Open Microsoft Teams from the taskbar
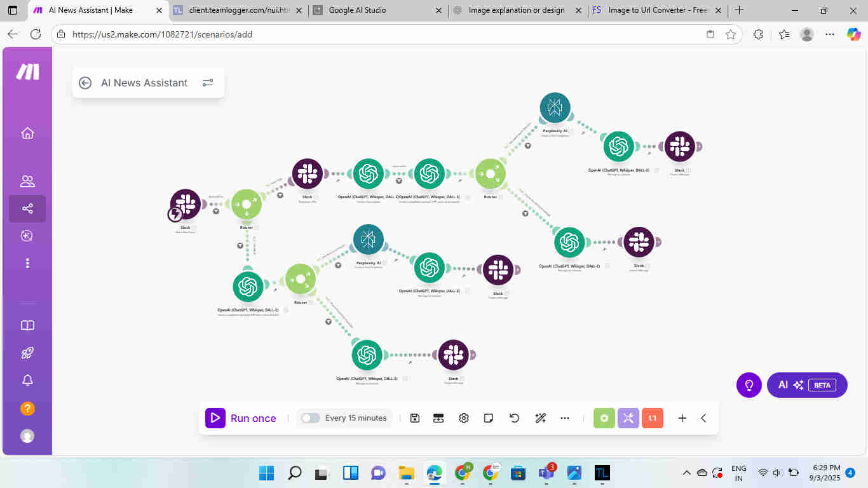The height and width of the screenshot is (488, 868). tap(546, 473)
